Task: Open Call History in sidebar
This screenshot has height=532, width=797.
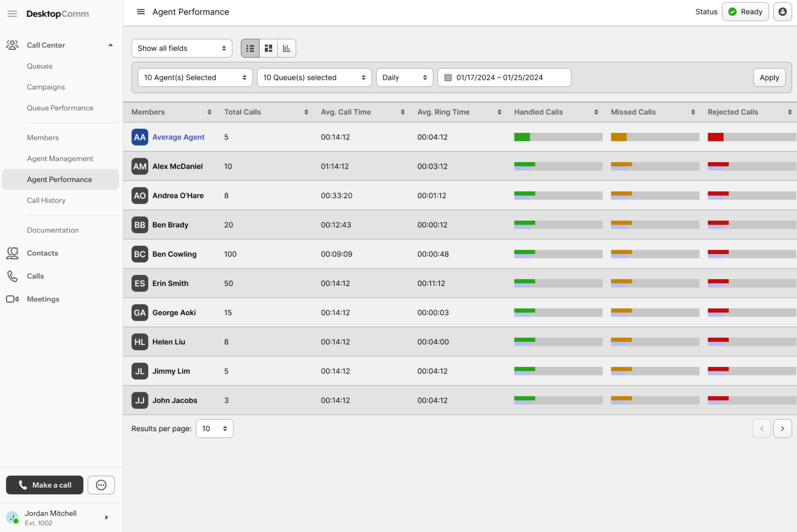Action: tap(46, 200)
